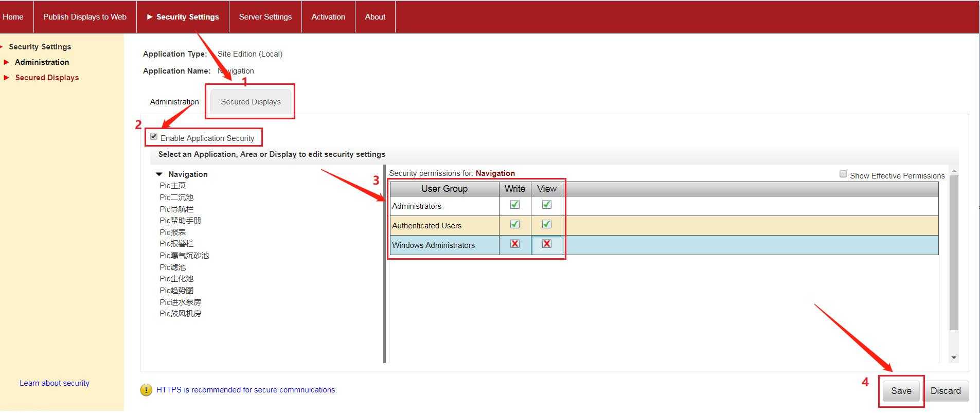Screen dimensions: 980x413
Task: Click scrollbar up arrow in permissions panel
Action: (954, 171)
